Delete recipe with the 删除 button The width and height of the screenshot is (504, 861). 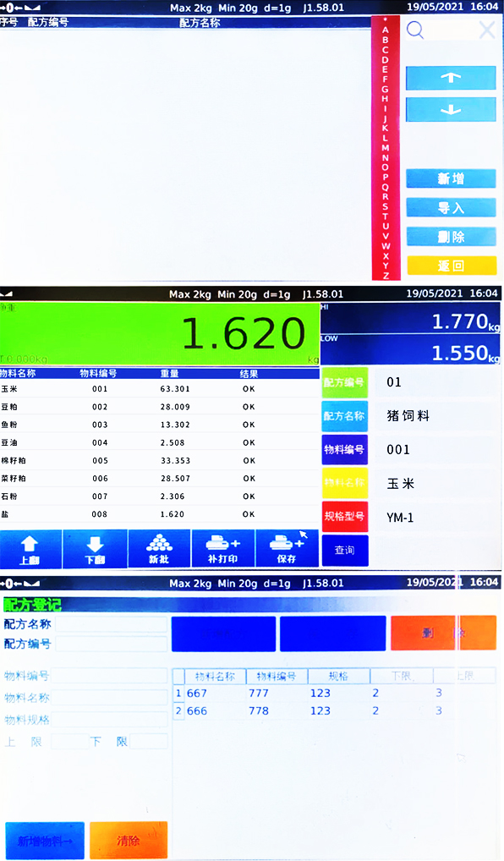[x=451, y=237]
